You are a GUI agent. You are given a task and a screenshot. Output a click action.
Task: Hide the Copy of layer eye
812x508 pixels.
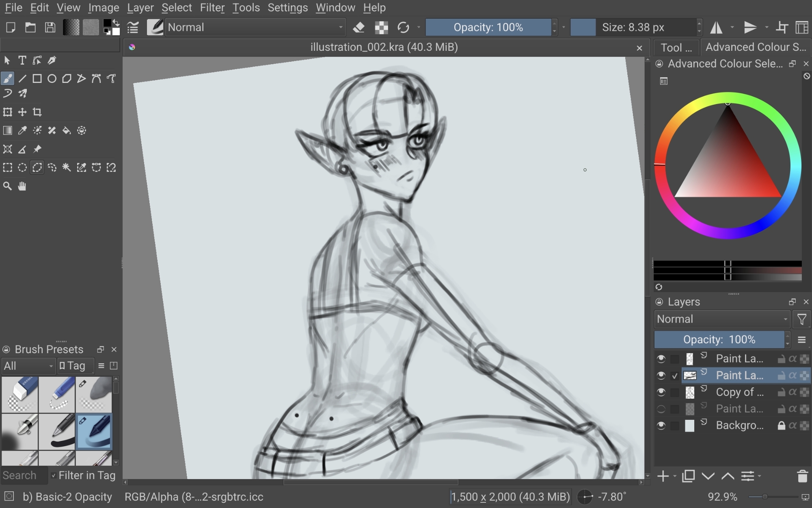(x=661, y=392)
